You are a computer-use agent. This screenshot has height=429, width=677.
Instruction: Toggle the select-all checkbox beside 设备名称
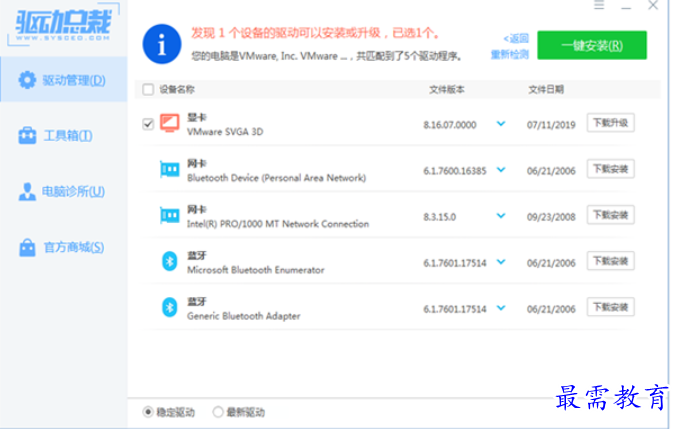[148, 89]
